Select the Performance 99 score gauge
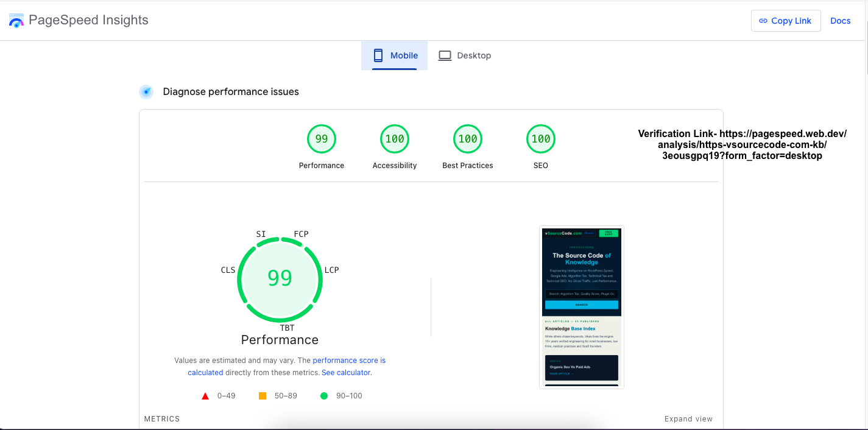Image resolution: width=868 pixels, height=430 pixels. [x=322, y=139]
